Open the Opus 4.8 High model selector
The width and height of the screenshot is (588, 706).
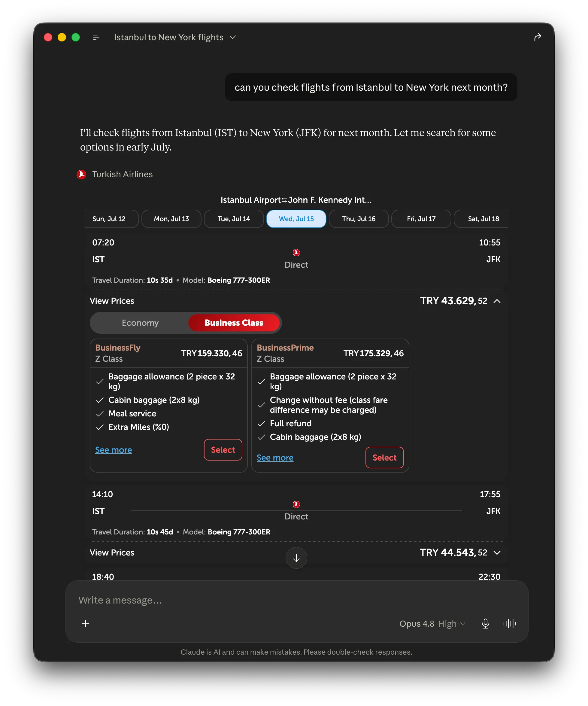click(x=432, y=624)
